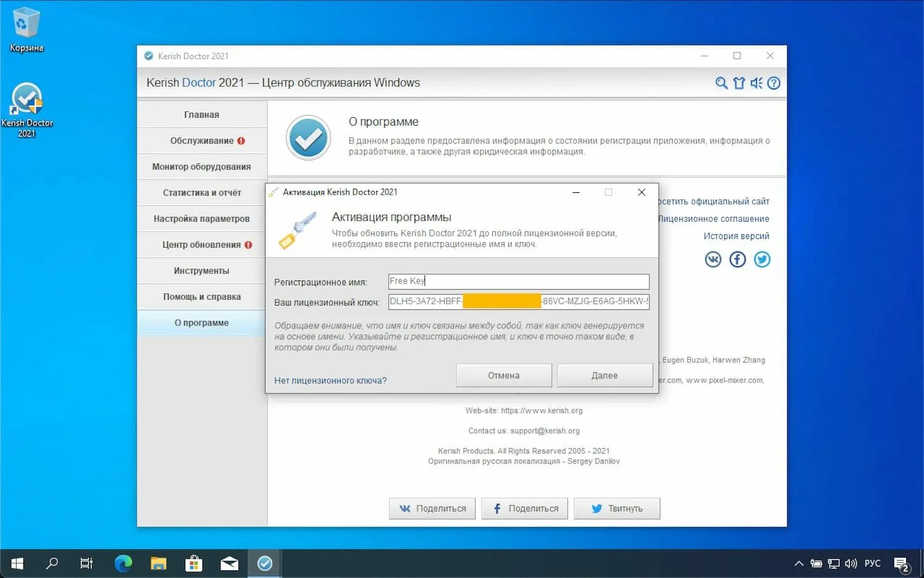Select О программе sidebar section
The image size is (924, 578).
(x=202, y=323)
